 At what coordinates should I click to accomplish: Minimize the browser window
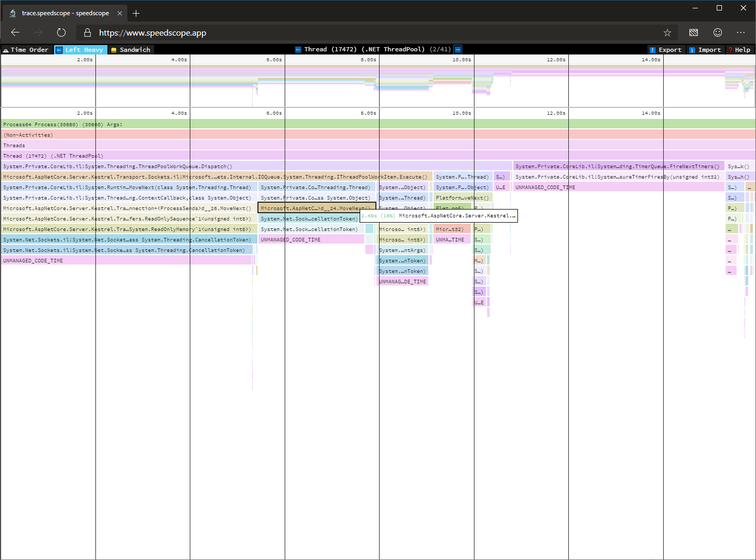tap(695, 8)
